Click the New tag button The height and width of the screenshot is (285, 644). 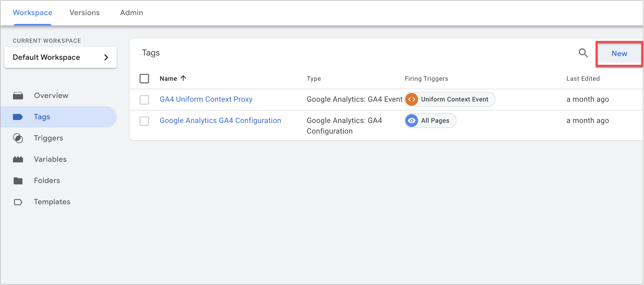619,54
